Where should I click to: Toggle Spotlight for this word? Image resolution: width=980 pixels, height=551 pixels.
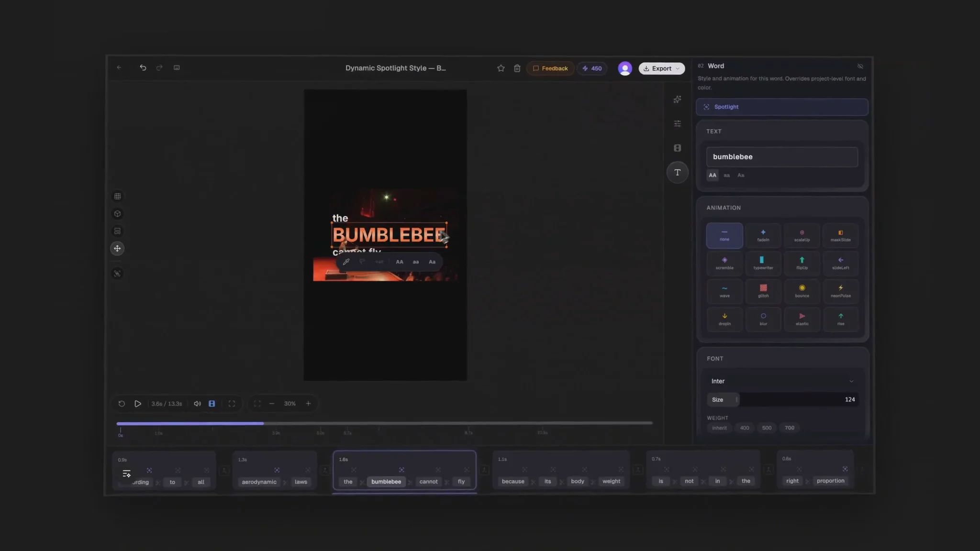(782, 107)
